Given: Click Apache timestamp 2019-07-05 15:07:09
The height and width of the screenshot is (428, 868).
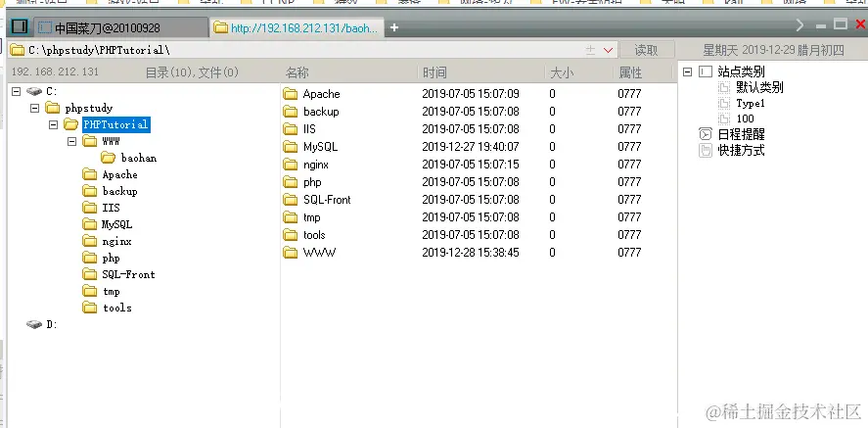Looking at the screenshot, I should click(x=471, y=94).
